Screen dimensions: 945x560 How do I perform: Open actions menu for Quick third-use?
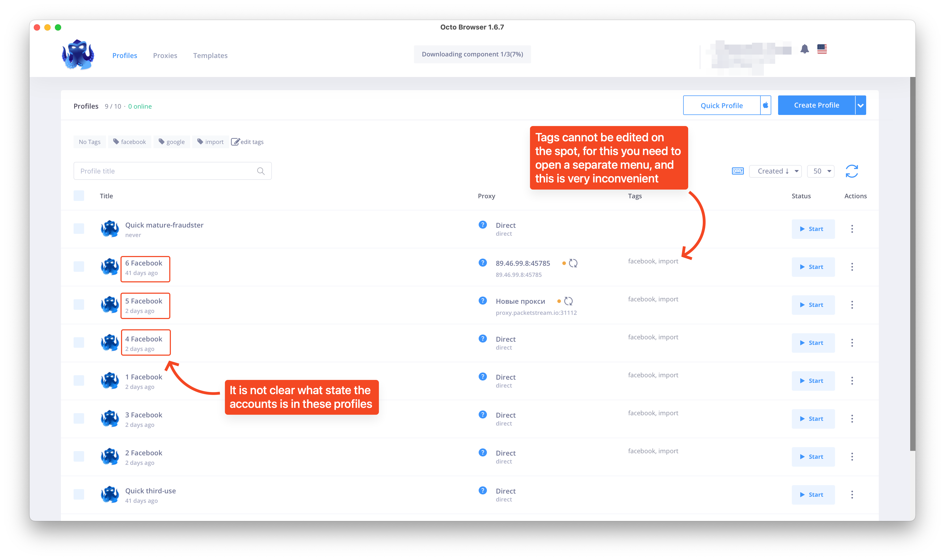click(x=852, y=495)
